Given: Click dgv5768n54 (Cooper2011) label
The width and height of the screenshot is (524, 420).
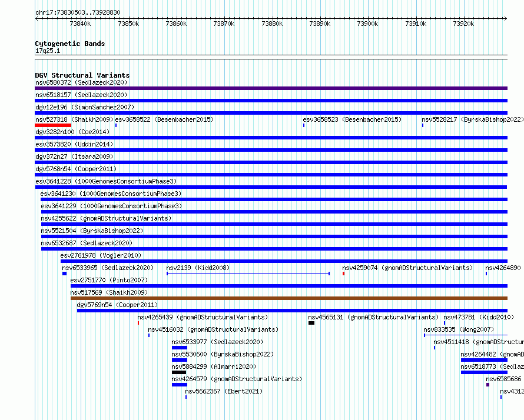Looking at the screenshot, I should (x=76, y=169).
